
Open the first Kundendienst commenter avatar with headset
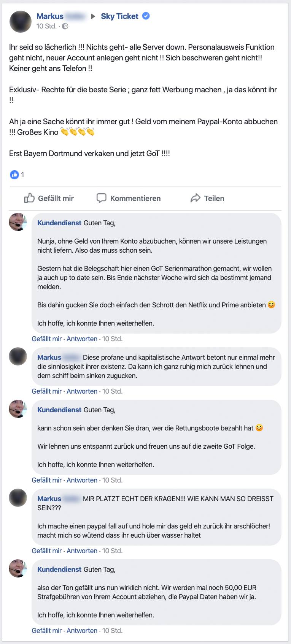pyautogui.click(x=18, y=222)
